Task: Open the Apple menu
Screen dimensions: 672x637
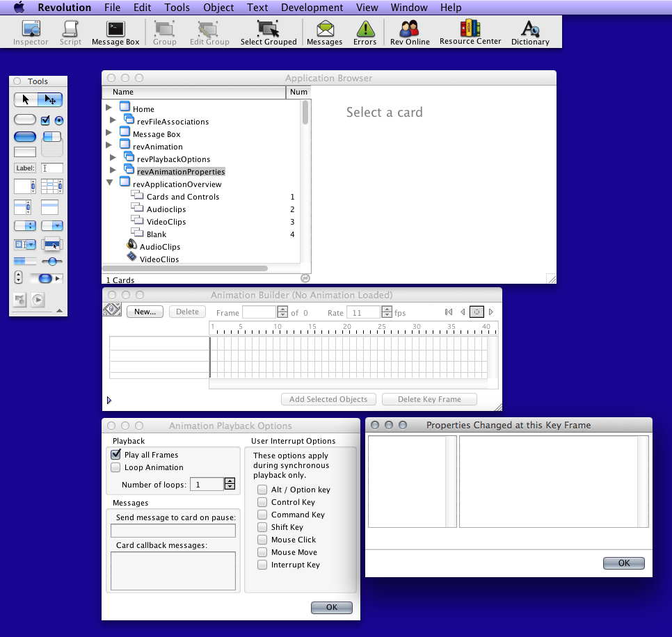Action: pos(19,7)
